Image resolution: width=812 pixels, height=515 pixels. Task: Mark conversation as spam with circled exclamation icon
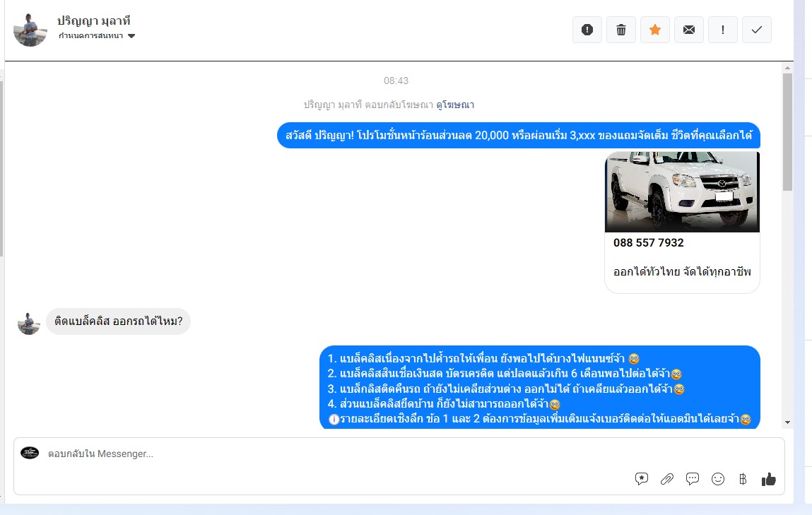pos(587,30)
